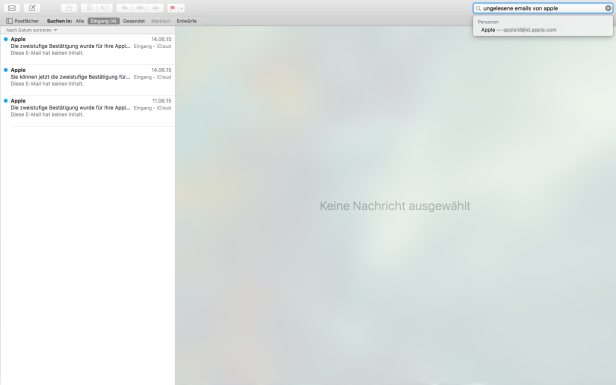Click the date 11.06.15
616x385 pixels.
click(161, 101)
